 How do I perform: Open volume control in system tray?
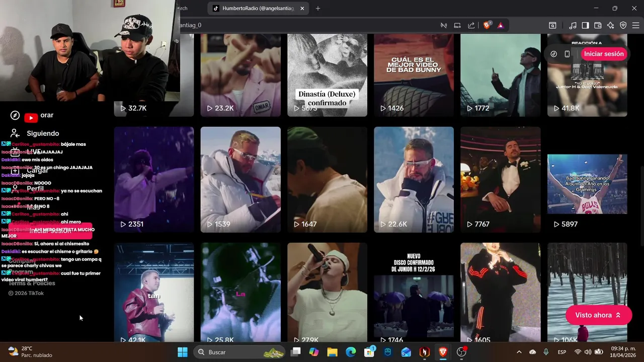pyautogui.click(x=589, y=352)
